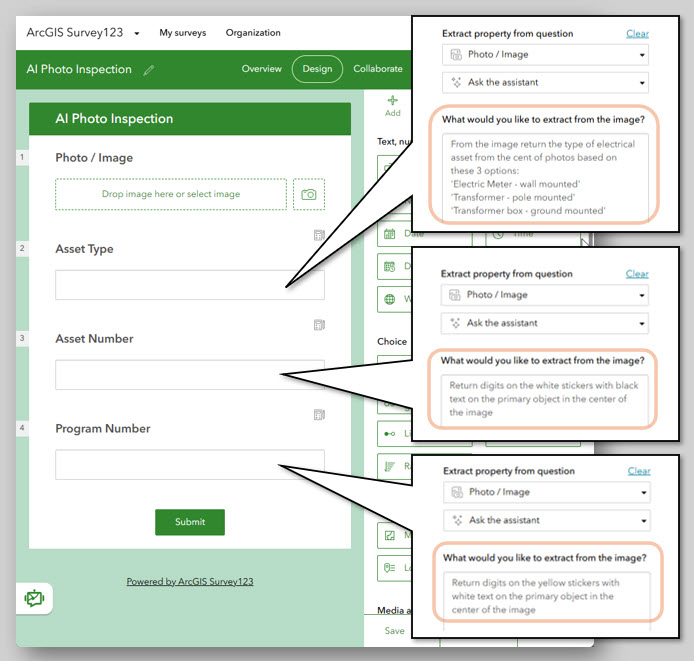694x661 pixels.
Task: Open the feedback icon at bottom left
Action: 35,599
